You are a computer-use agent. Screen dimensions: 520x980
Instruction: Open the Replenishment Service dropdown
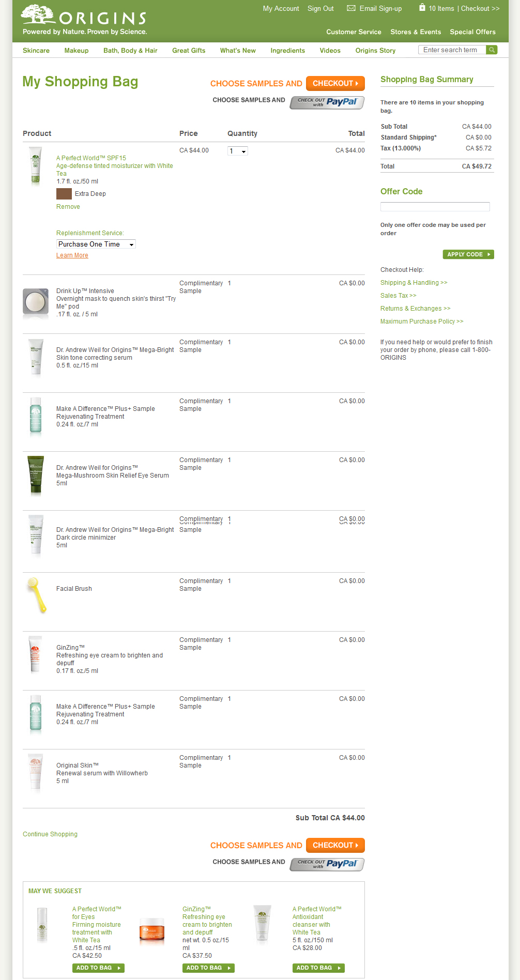click(x=96, y=244)
